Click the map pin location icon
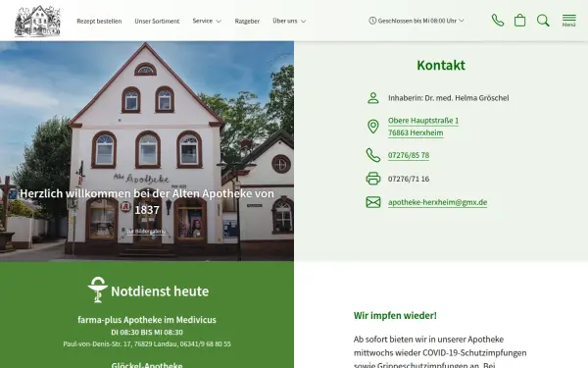The image size is (588, 368). click(373, 127)
